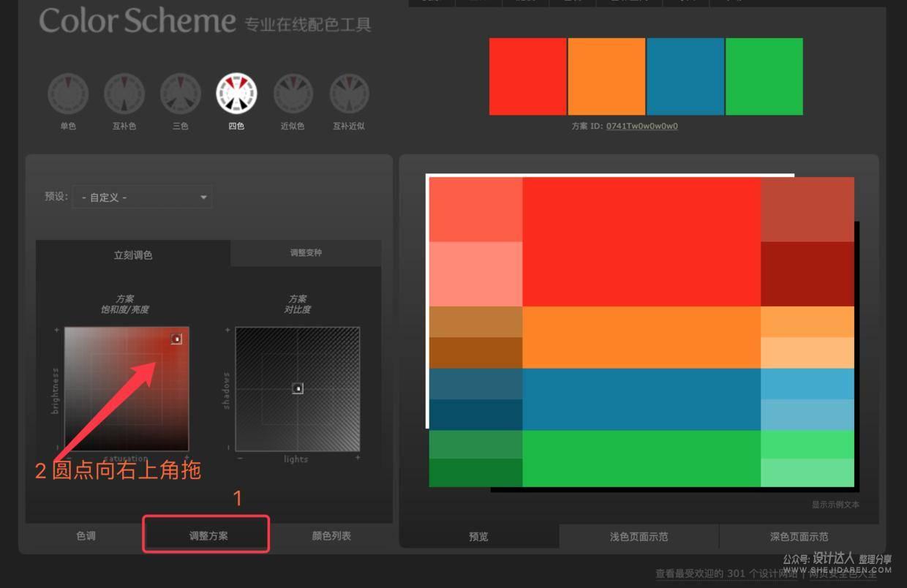Select the 单色 (mono) color wheel mode
This screenshot has height=588, width=907.
tap(68, 91)
